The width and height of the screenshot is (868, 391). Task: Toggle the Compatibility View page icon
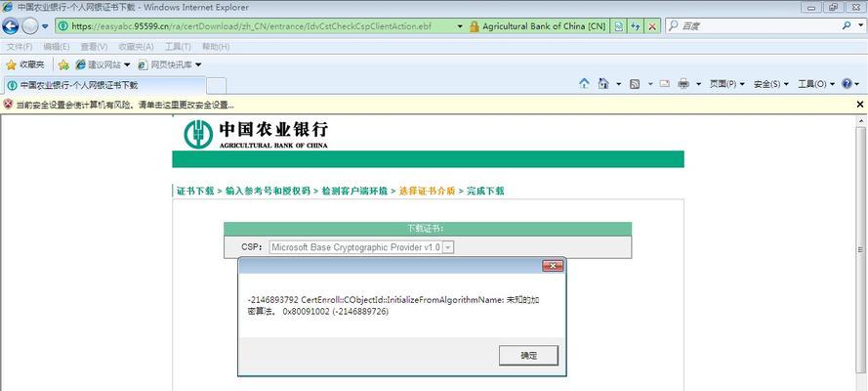click(618, 26)
